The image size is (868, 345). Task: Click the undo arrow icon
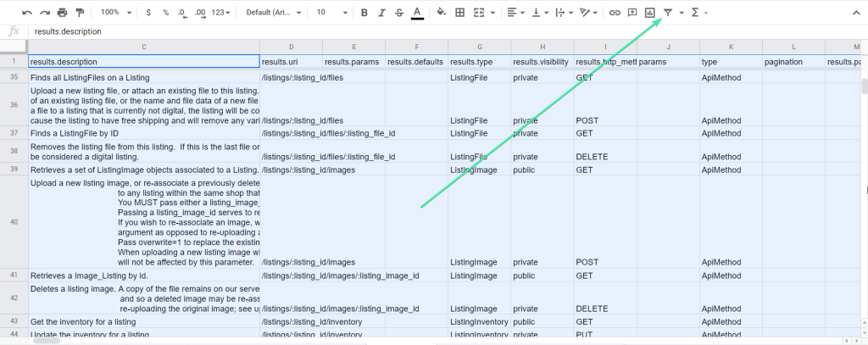coord(27,12)
